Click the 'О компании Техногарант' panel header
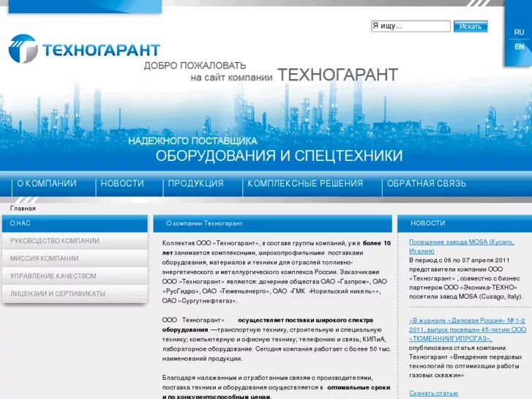 272,223
